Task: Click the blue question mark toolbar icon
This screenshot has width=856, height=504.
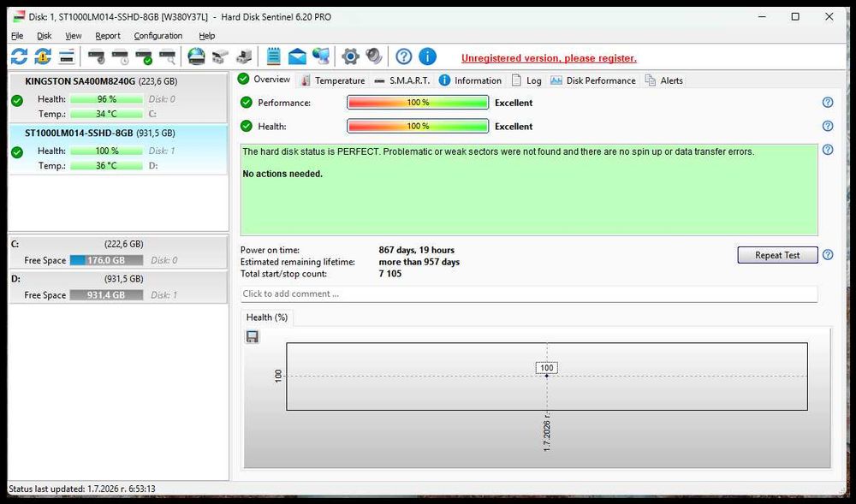Action: coord(404,56)
